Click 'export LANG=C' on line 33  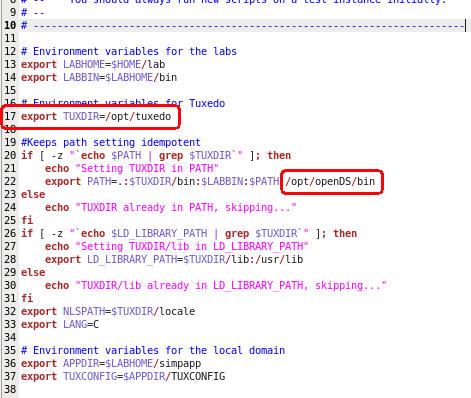pyautogui.click(x=60, y=324)
